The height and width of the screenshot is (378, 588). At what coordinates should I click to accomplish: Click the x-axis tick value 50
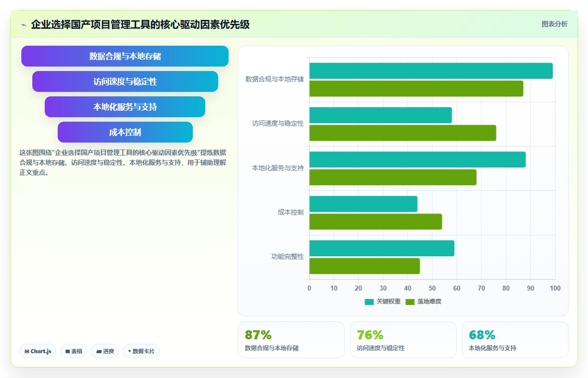[432, 288]
